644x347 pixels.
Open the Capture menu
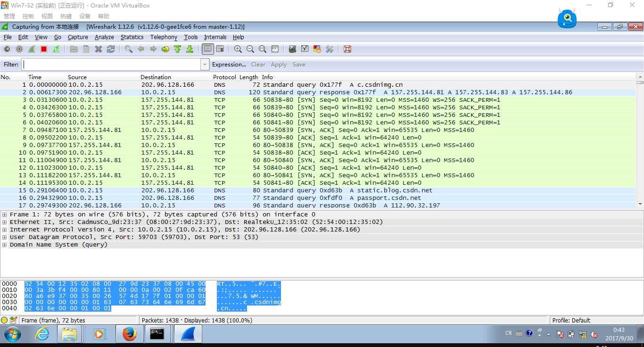click(x=78, y=37)
